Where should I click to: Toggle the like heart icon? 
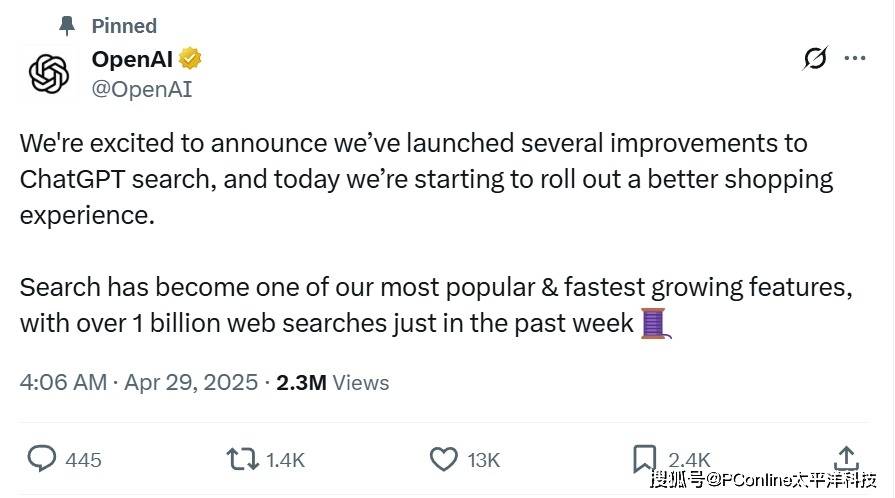pyautogui.click(x=443, y=459)
